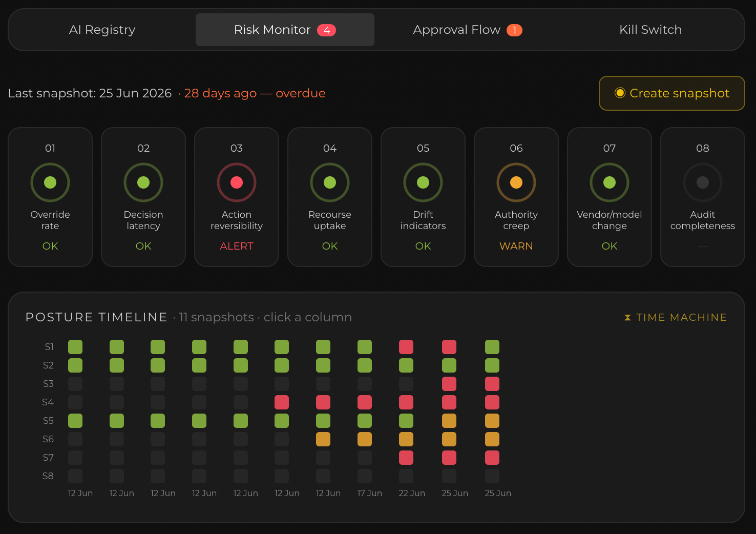The height and width of the screenshot is (534, 756).
Task: Click the red Action reversibility alert indicator
Action: [237, 182]
